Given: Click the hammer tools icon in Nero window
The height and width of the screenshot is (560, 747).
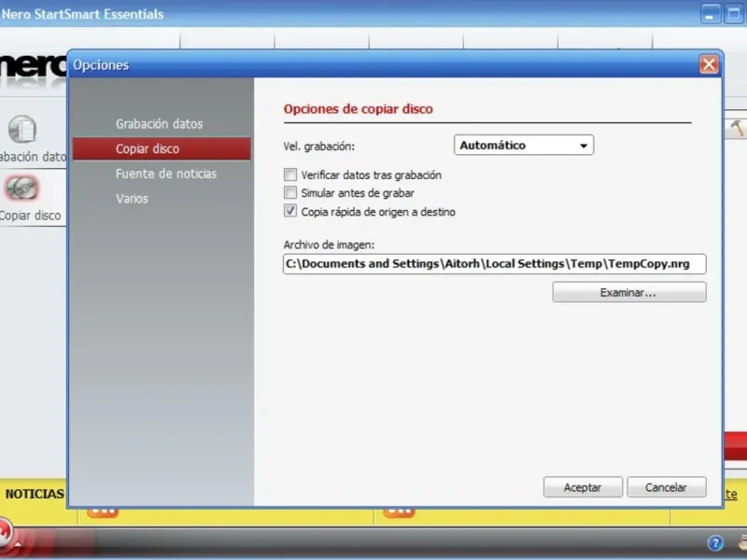Looking at the screenshot, I should pos(737,128).
